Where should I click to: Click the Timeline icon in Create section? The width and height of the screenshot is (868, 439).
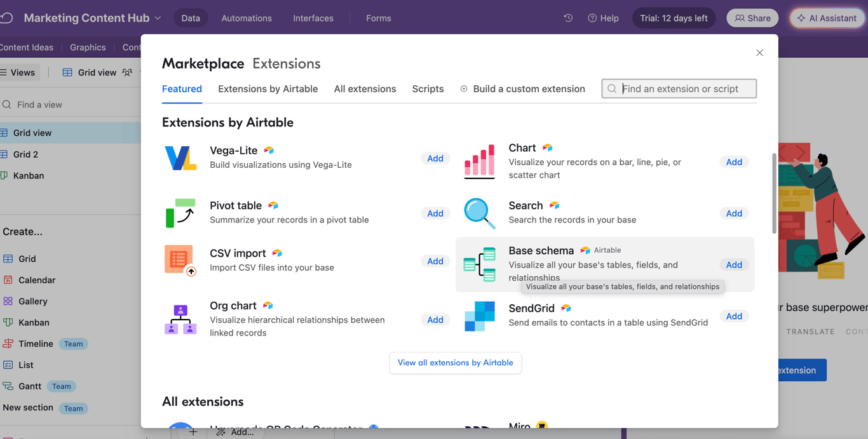point(8,344)
